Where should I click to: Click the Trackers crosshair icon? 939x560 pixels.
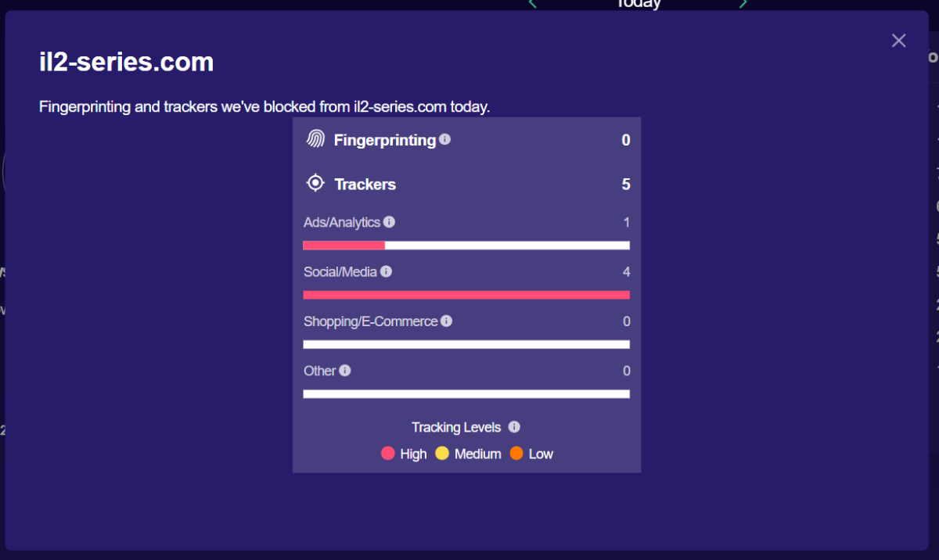[x=315, y=183]
